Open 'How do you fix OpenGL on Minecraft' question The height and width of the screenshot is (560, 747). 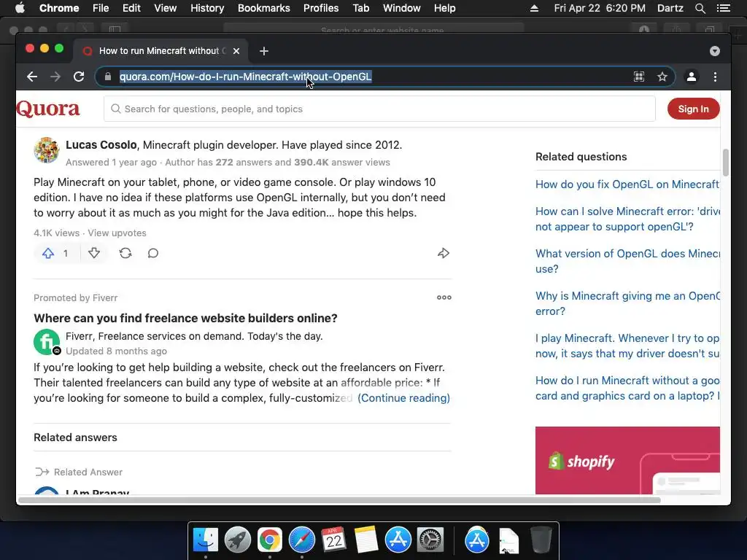pos(627,184)
